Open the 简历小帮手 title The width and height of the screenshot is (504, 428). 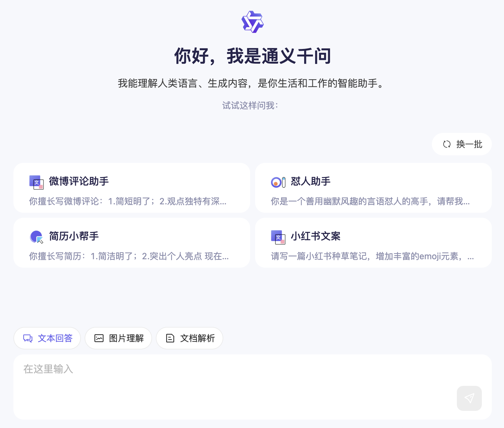point(74,236)
